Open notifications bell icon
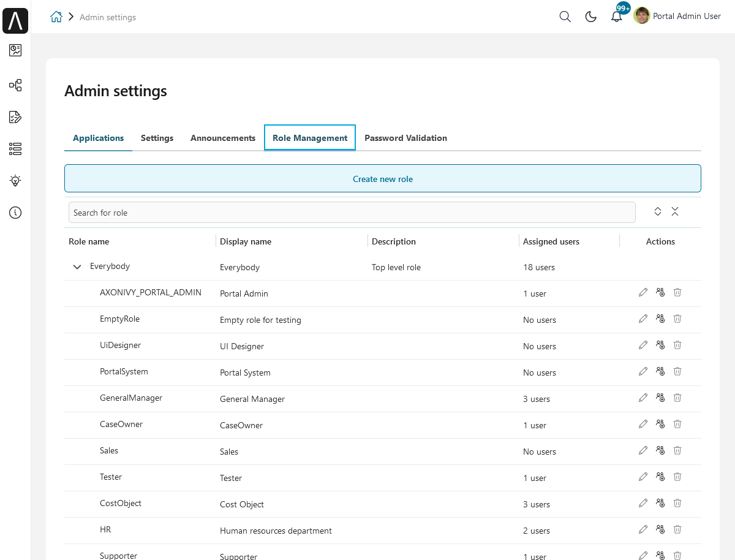This screenshot has width=735, height=560. [617, 17]
